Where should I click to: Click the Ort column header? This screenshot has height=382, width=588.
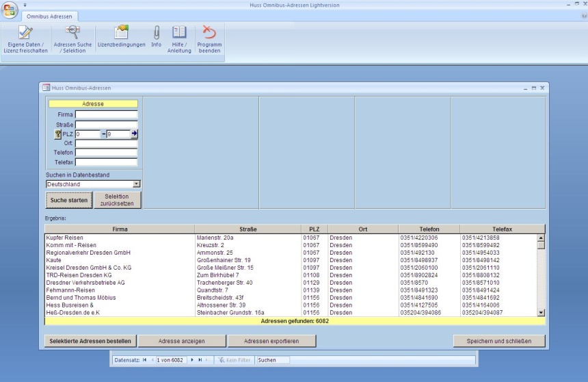pyautogui.click(x=363, y=229)
